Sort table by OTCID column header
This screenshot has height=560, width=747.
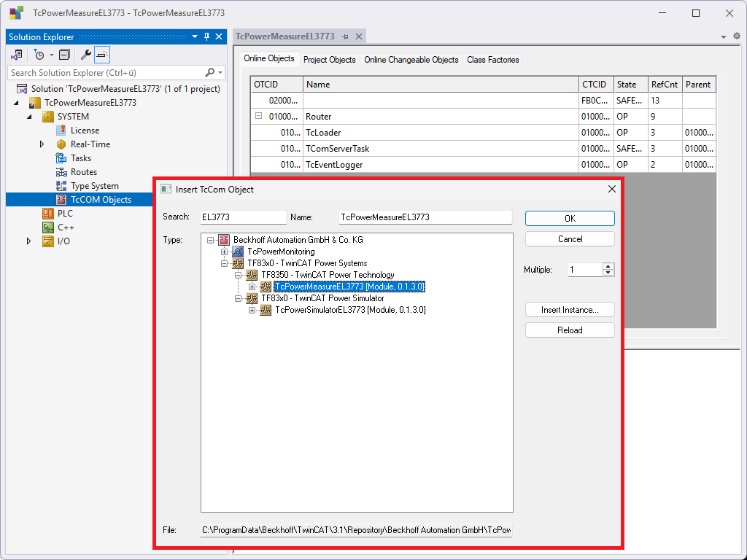click(x=276, y=85)
